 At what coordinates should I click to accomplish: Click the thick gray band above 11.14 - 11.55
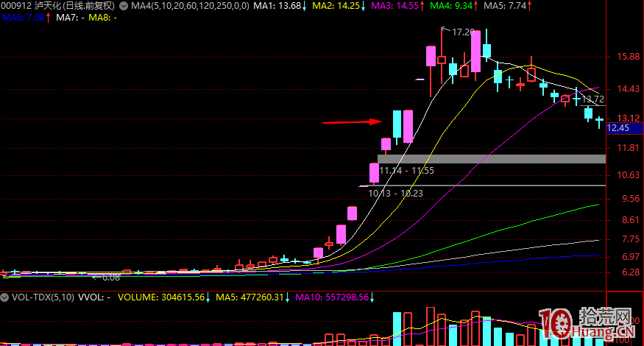pyautogui.click(x=491, y=159)
